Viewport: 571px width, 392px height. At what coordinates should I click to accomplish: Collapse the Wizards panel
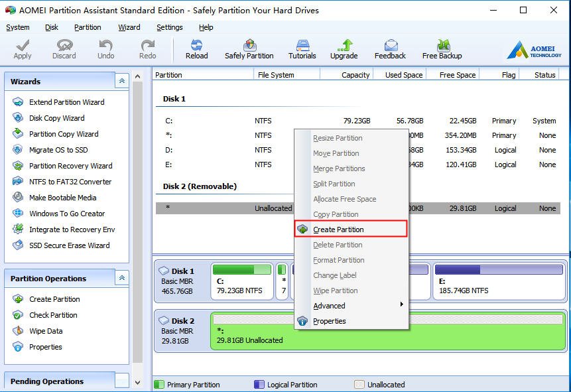(121, 81)
